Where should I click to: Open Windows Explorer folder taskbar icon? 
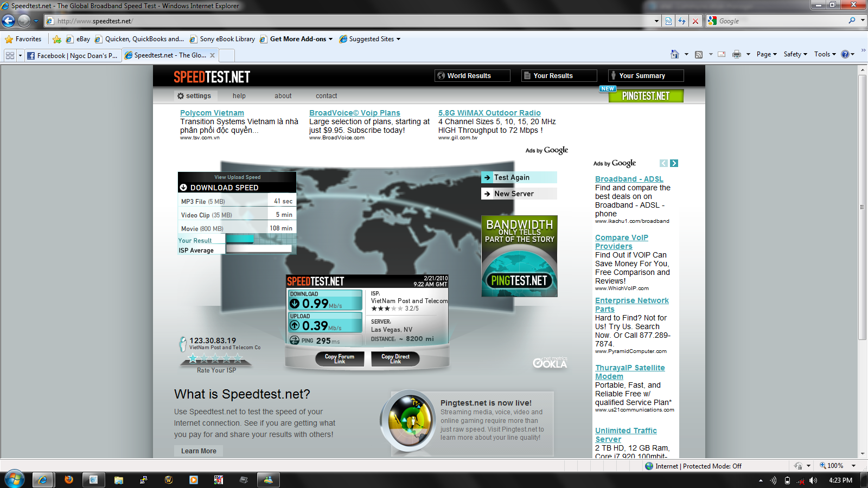[x=118, y=479]
